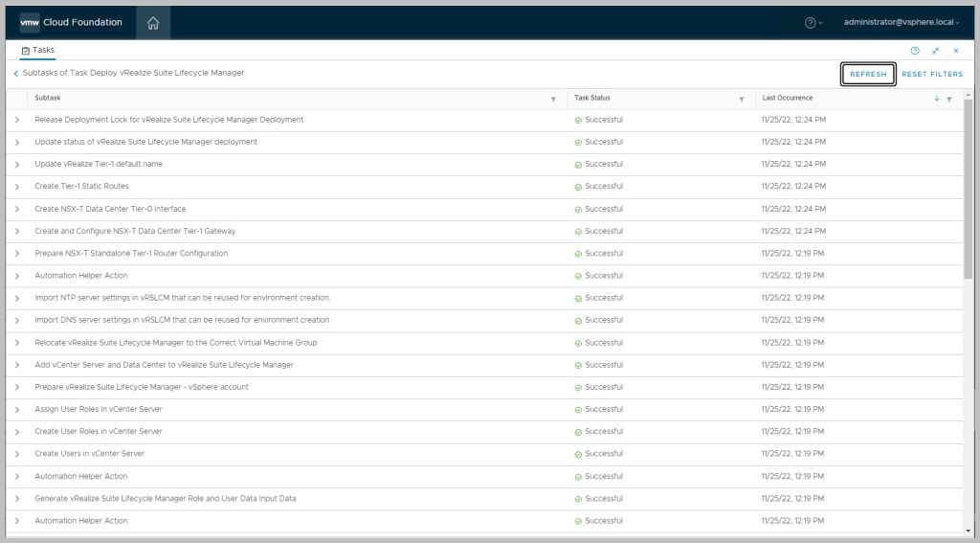
Task: Select the Tasks tab
Action: (38, 50)
